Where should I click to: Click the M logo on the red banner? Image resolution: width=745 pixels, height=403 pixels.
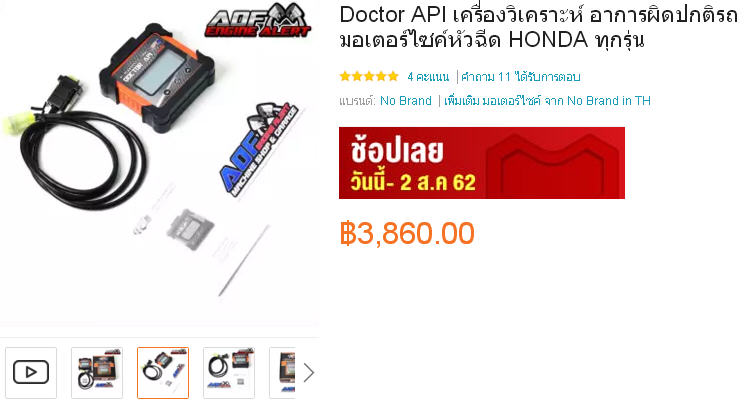[553, 164]
